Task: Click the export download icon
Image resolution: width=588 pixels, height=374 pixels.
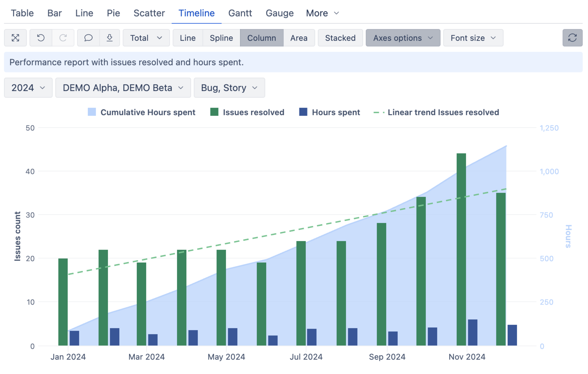Action: [x=110, y=38]
